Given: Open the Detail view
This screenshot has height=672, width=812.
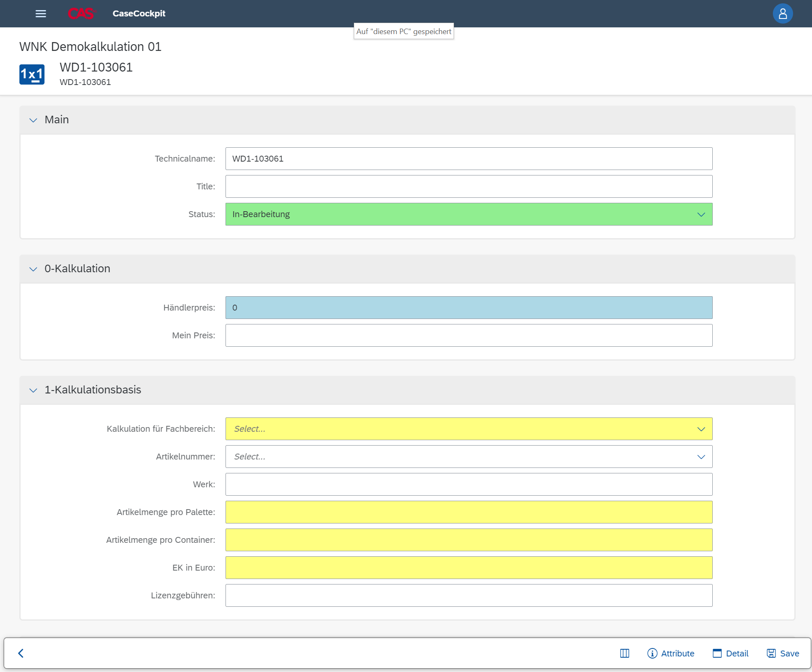Looking at the screenshot, I should [730, 653].
